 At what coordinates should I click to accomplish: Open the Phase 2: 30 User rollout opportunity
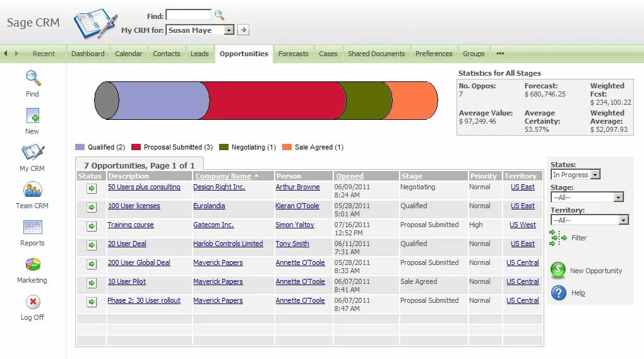pos(144,300)
